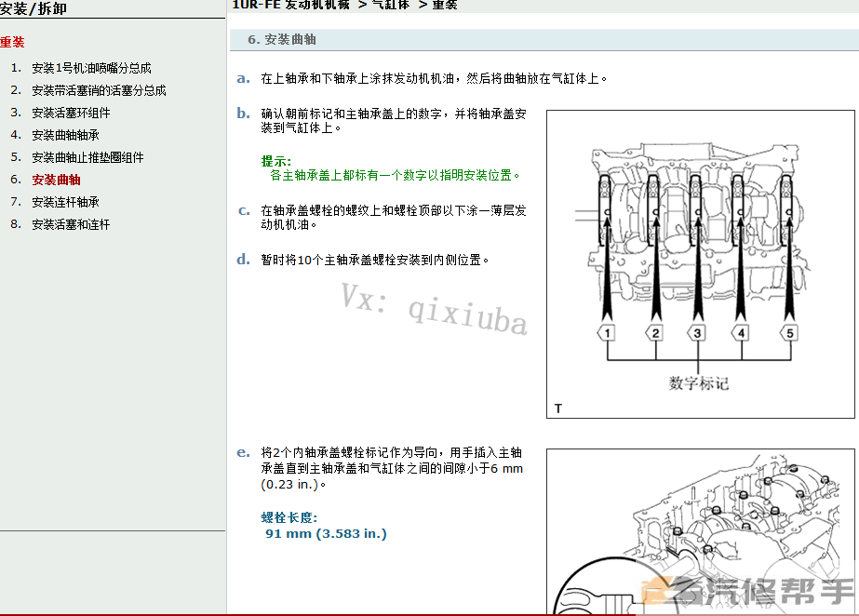Select highlighted step 6 安装曲轴
Screen dimensions: 859x616
tap(56, 180)
